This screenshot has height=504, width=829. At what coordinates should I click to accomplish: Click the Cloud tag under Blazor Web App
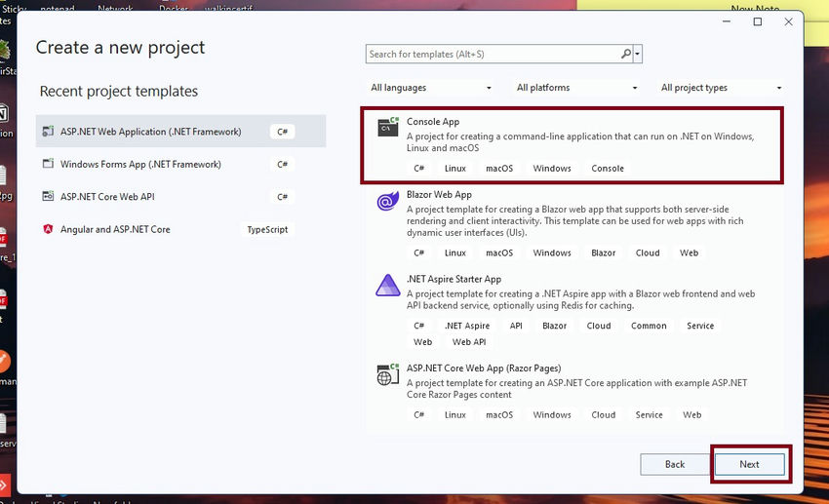pos(648,253)
